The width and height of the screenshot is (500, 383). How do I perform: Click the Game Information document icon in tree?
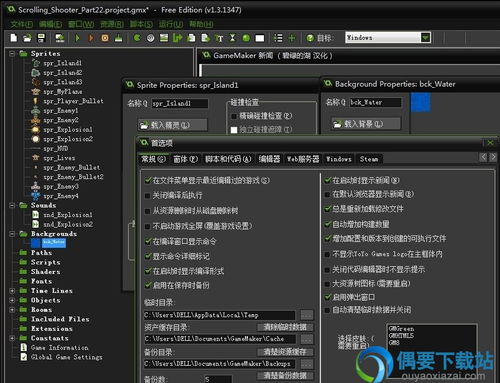point(24,347)
